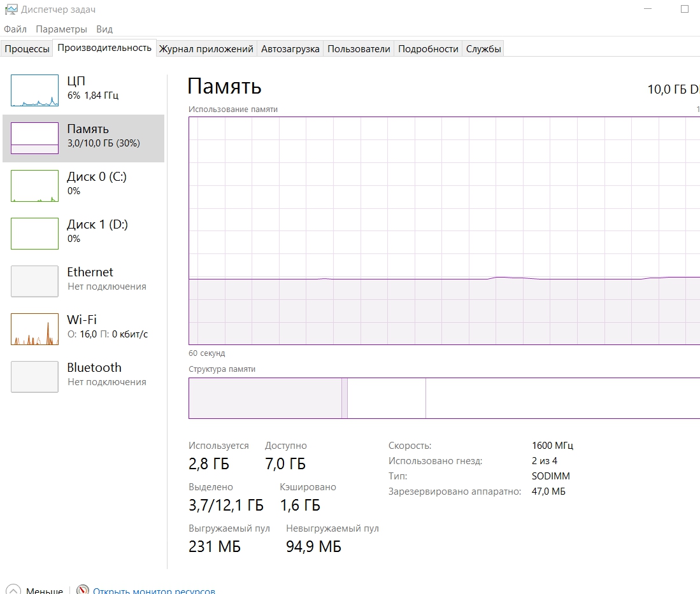Click the Ethernet 'Нет подключения' text
700x594 pixels.
[x=107, y=286]
